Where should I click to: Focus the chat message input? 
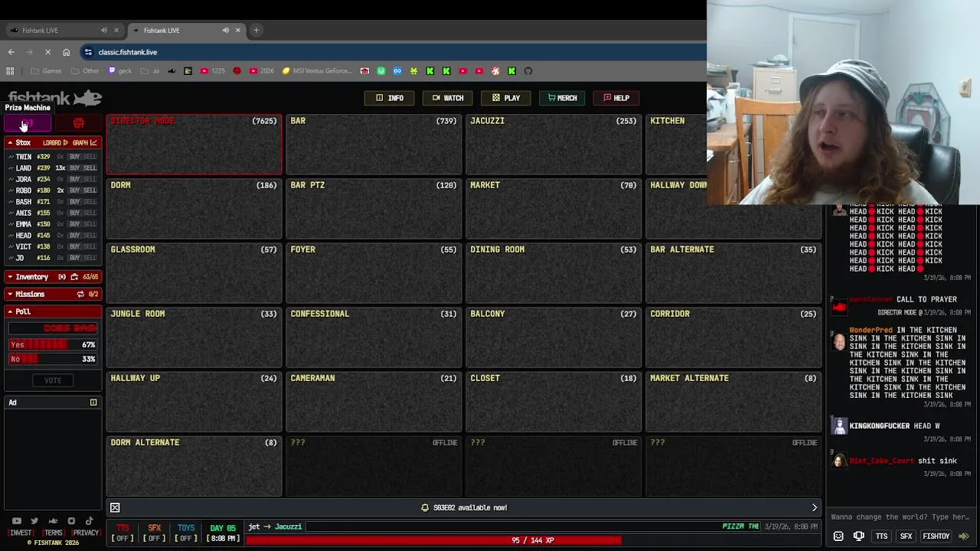[900, 517]
